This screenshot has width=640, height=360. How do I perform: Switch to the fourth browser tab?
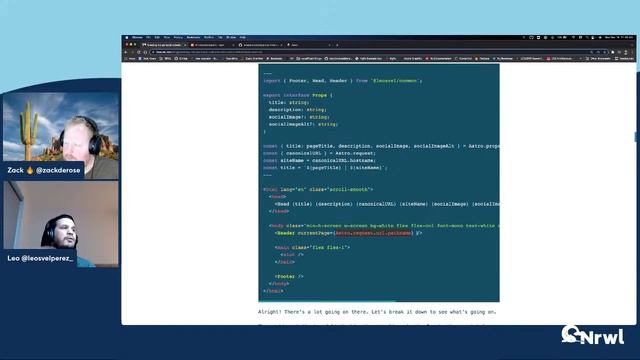[308, 45]
